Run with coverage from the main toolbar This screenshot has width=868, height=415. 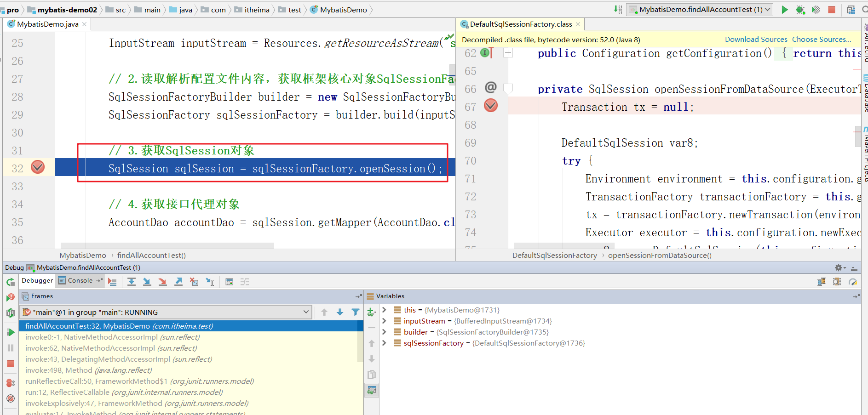pyautogui.click(x=816, y=10)
